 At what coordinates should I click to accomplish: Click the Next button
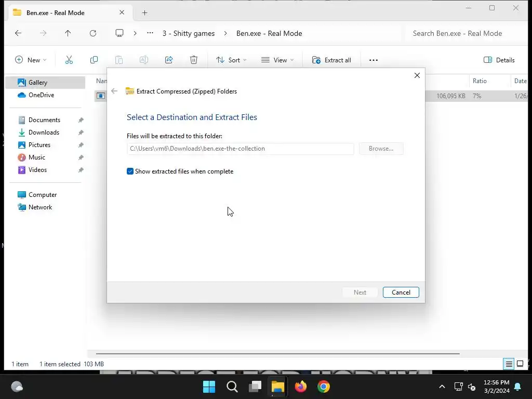pyautogui.click(x=360, y=292)
